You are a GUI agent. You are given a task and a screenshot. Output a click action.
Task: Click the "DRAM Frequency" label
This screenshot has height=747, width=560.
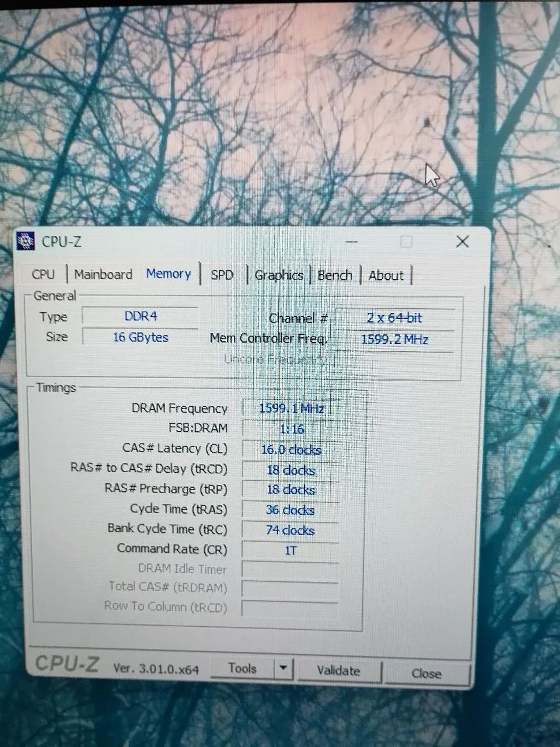coord(179,409)
